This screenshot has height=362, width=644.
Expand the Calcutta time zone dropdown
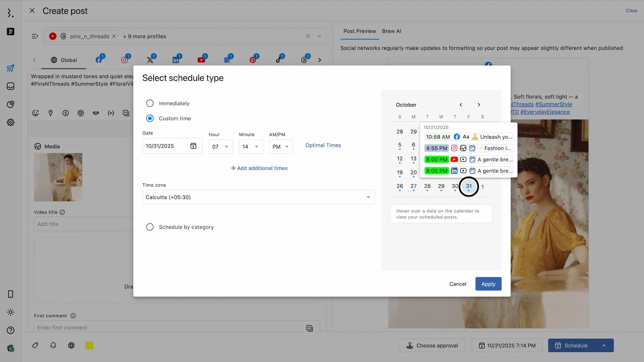[258, 197]
